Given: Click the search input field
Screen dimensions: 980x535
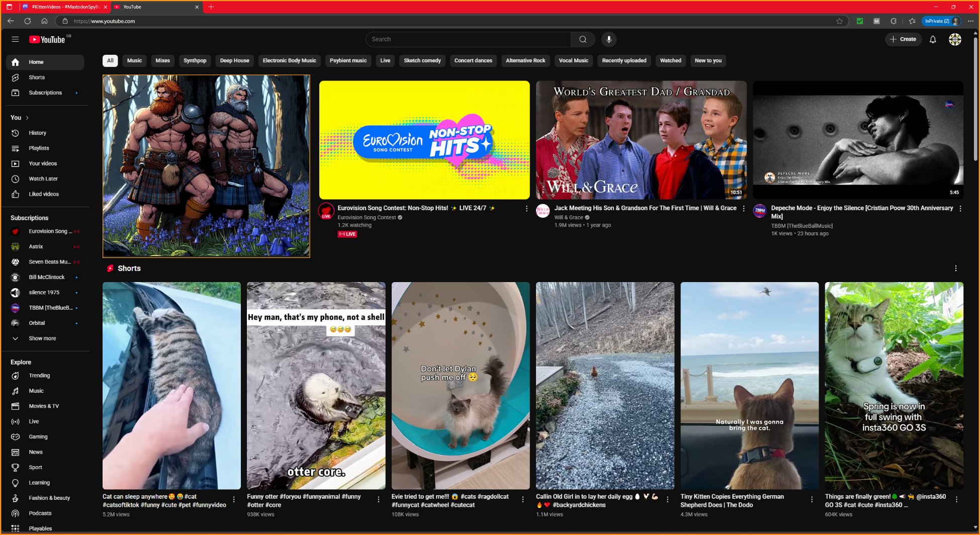Looking at the screenshot, I should (468, 39).
